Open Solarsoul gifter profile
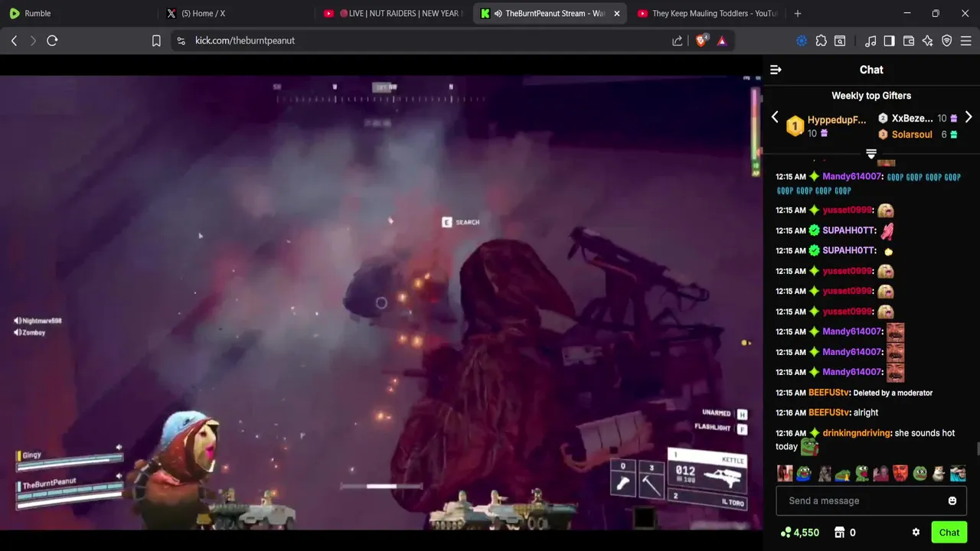The width and height of the screenshot is (980, 551). coord(912,135)
